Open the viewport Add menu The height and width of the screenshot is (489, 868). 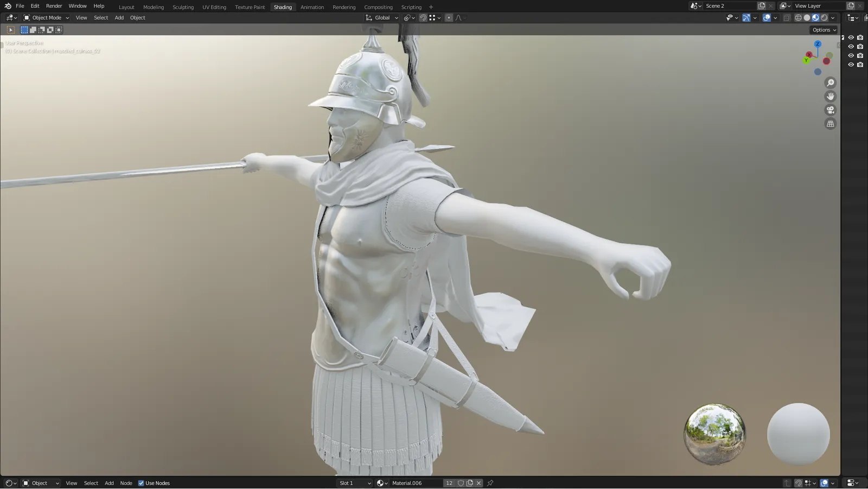[119, 18]
